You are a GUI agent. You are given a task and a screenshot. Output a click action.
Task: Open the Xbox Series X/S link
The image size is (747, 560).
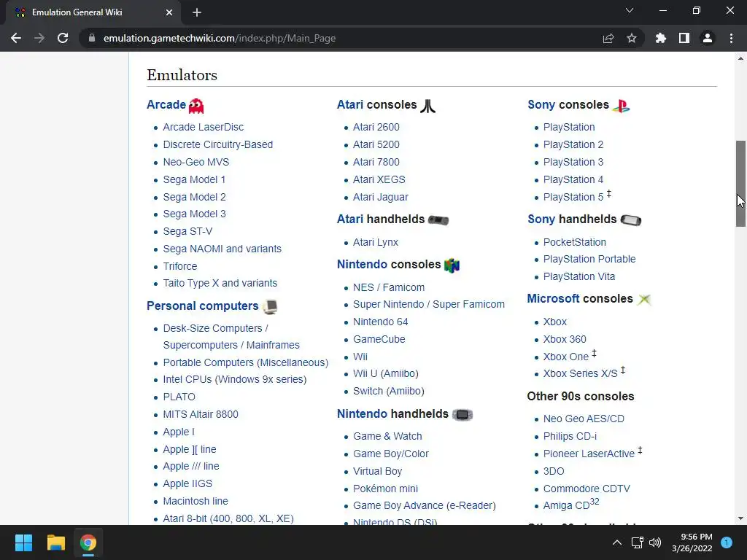point(580,373)
